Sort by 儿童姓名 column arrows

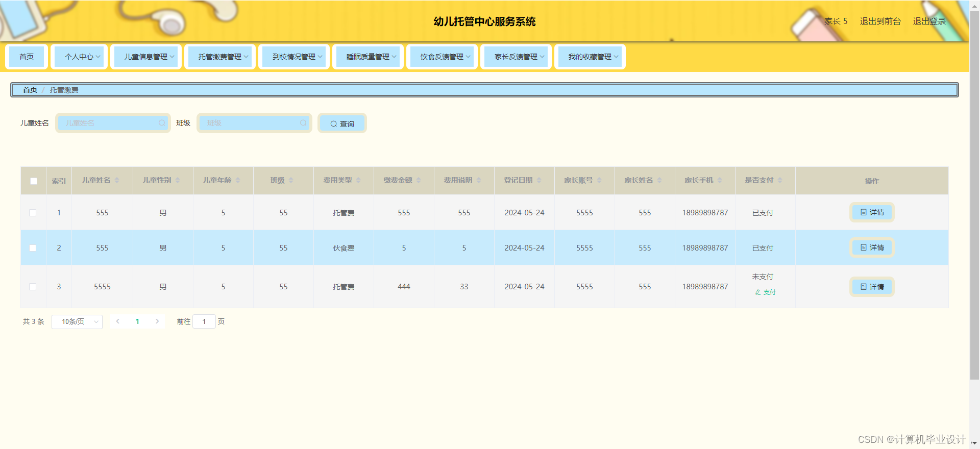point(117,180)
